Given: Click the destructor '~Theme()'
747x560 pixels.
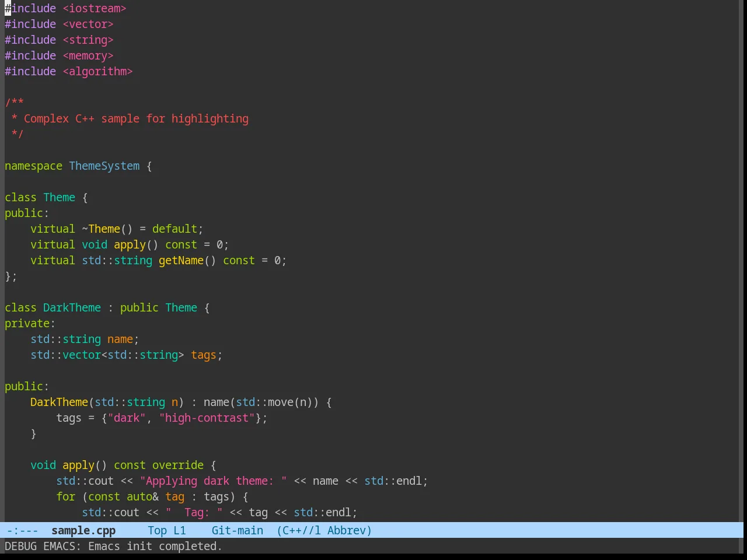Looking at the screenshot, I should tap(107, 229).
